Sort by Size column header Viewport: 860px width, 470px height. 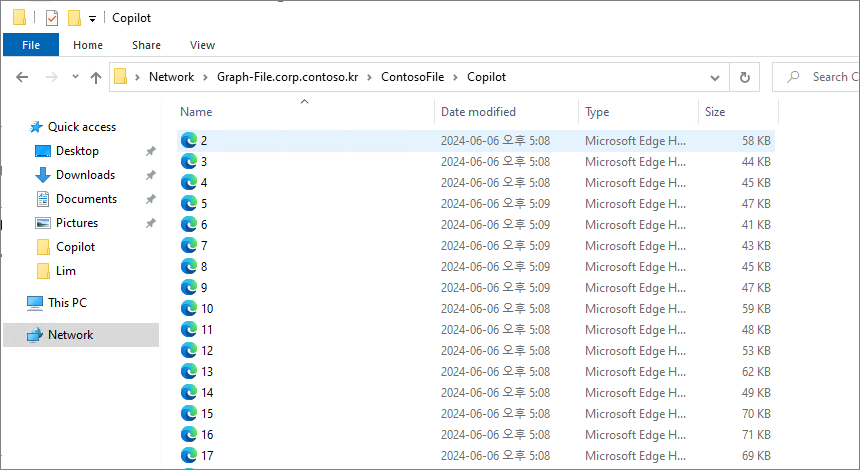pos(715,112)
